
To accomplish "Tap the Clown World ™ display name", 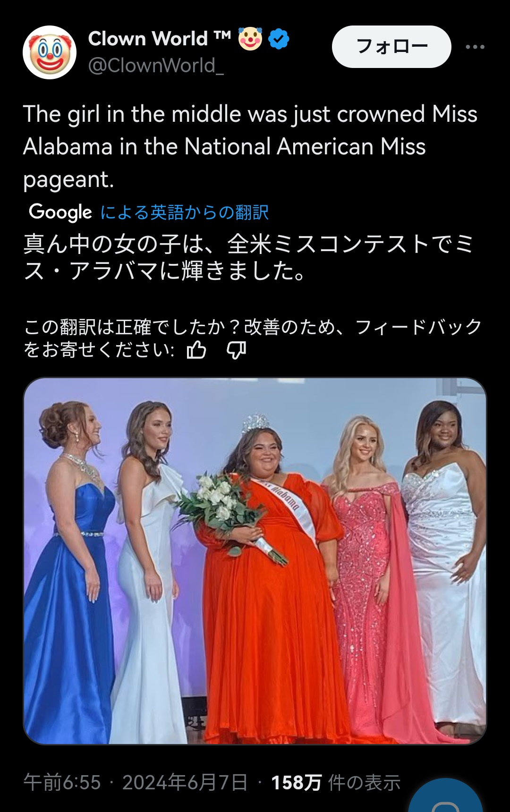I will tap(160, 39).
